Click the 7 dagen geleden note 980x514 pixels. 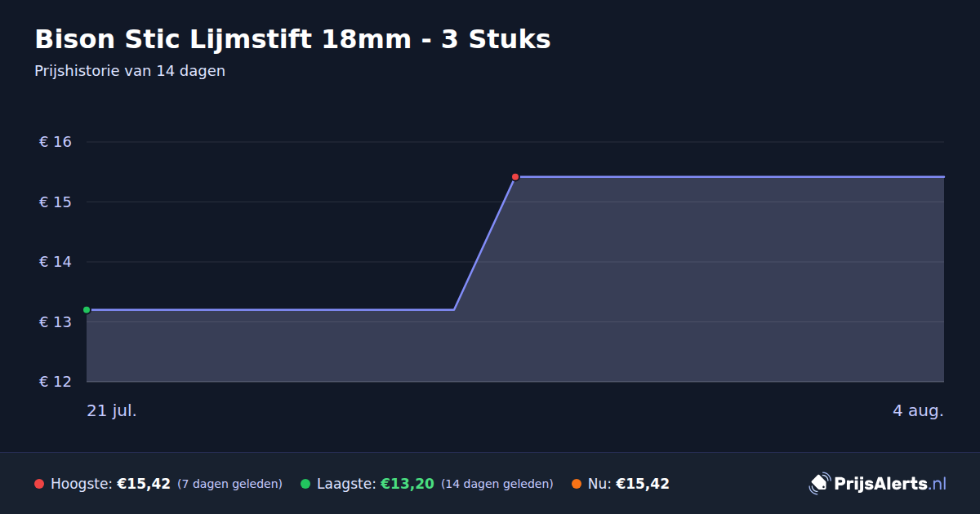[x=229, y=484]
